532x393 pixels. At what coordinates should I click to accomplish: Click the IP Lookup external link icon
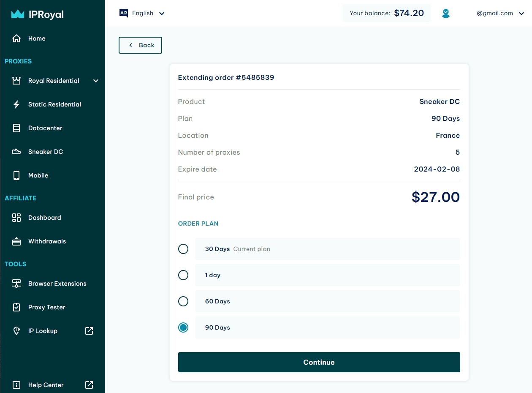[89, 331]
